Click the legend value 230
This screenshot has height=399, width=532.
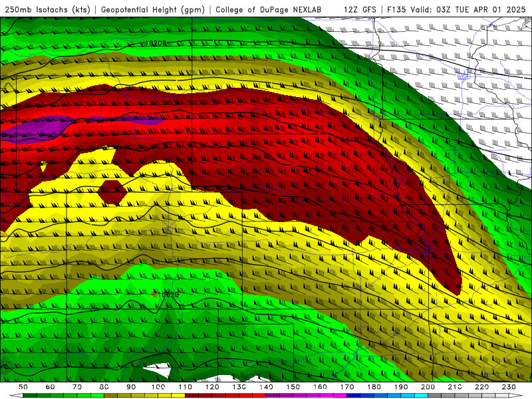tap(509, 387)
